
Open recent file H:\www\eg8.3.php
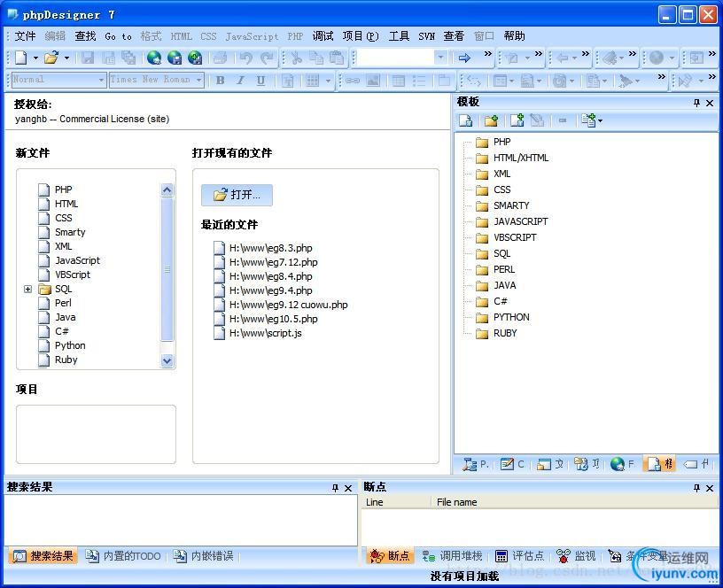(270, 248)
